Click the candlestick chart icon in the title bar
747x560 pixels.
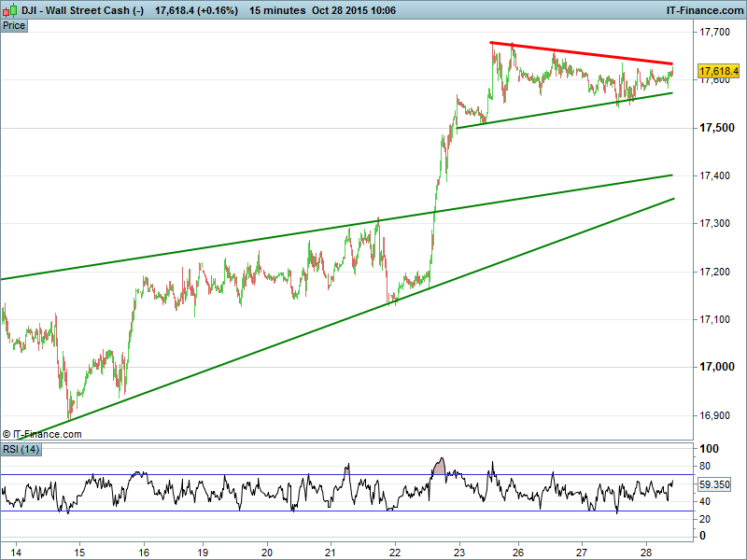pyautogui.click(x=9, y=9)
